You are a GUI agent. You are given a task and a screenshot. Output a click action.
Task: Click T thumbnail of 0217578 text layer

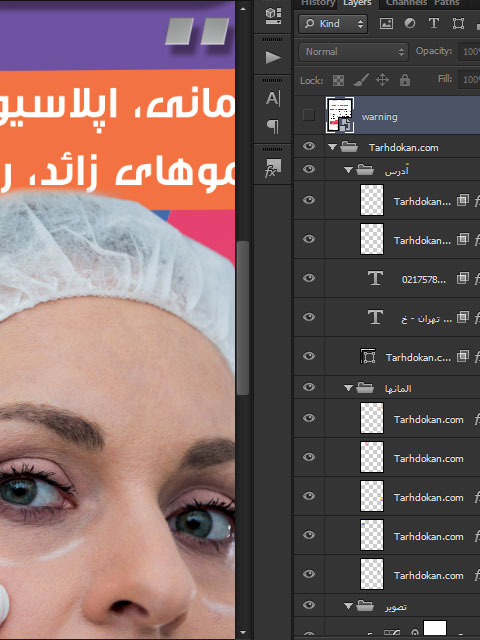tap(375, 278)
